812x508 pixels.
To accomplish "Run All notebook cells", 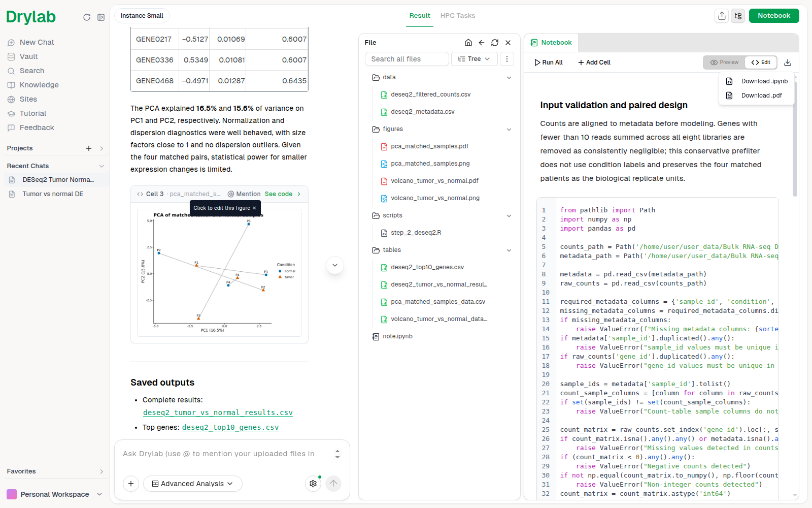I will (x=549, y=62).
